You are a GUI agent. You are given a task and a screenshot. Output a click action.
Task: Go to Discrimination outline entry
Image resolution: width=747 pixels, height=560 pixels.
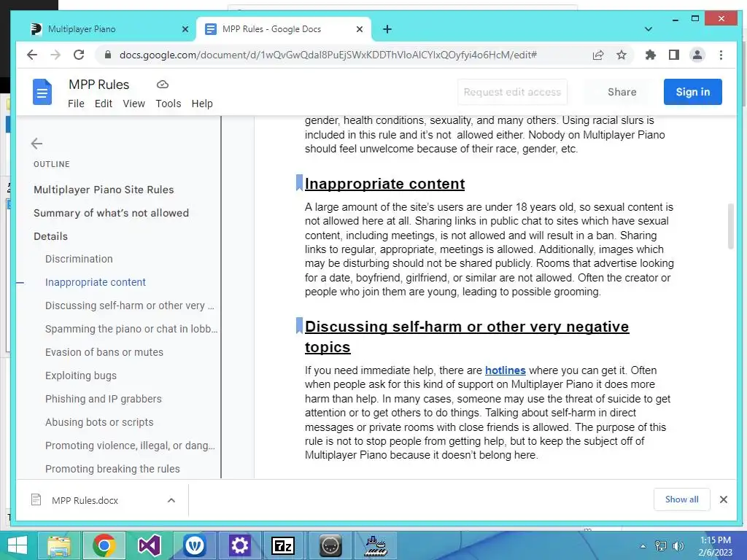[79, 259]
